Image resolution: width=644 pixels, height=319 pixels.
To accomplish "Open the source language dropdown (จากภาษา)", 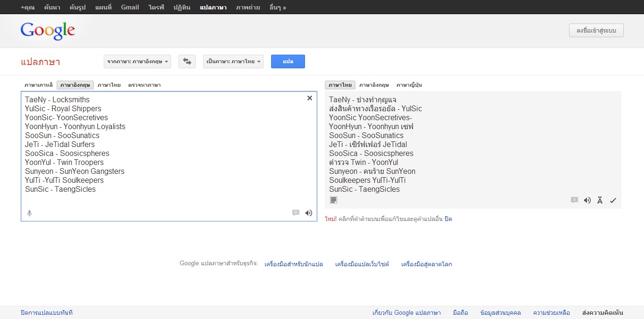I will tap(137, 62).
